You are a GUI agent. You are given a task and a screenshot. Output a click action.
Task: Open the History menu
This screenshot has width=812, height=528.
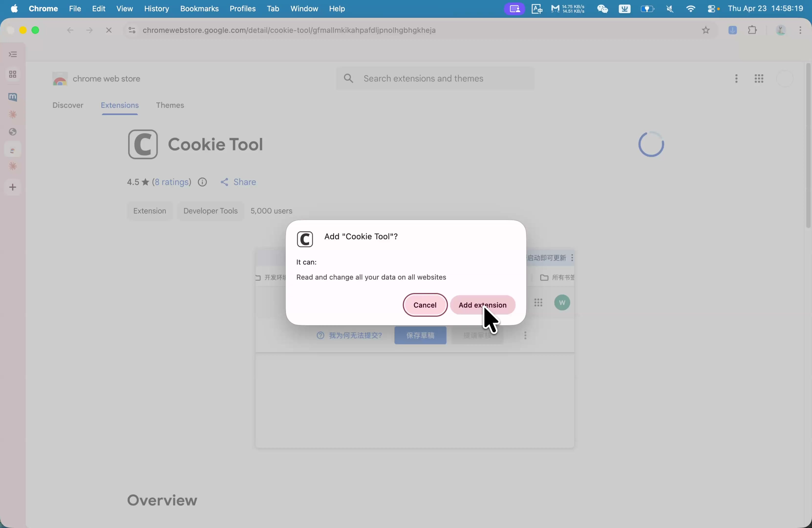coord(157,9)
